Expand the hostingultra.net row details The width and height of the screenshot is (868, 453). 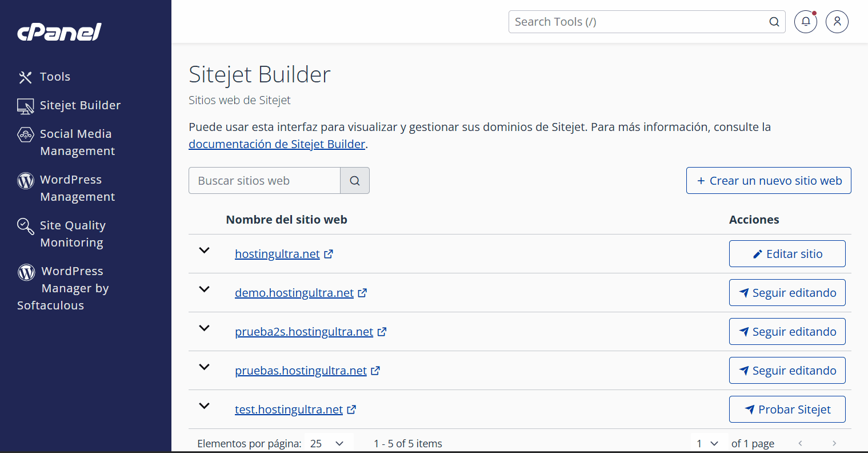(x=204, y=251)
